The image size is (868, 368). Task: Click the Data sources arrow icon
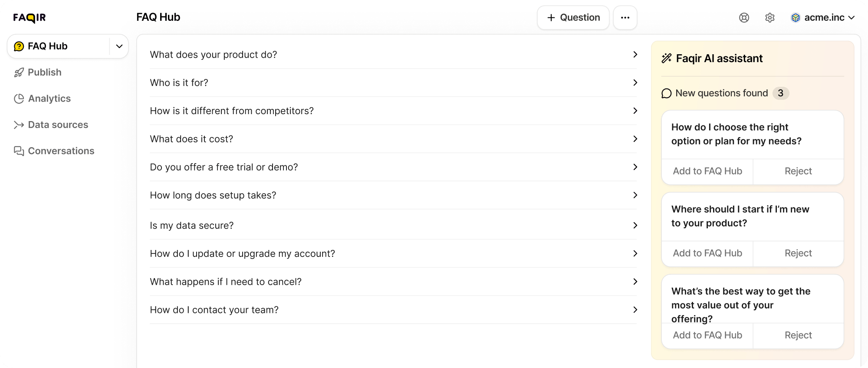[x=19, y=125]
